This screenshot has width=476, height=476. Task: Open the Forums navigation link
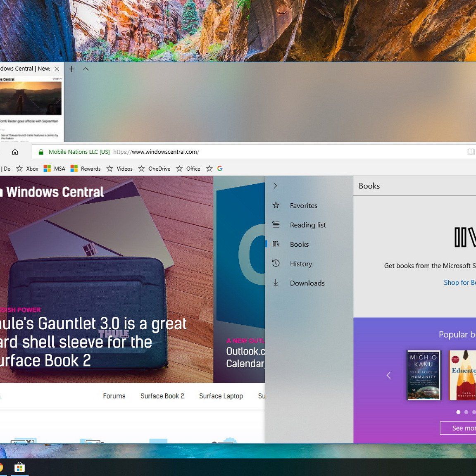pos(114,396)
